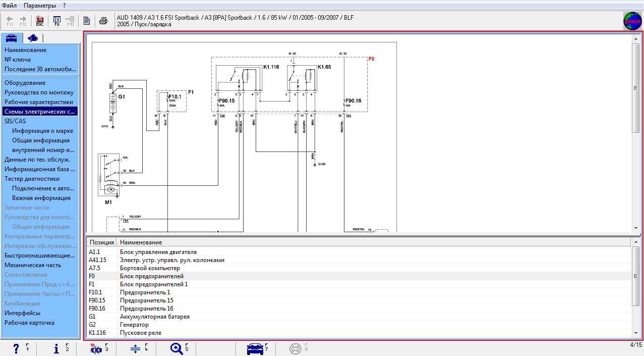Viewport: 644px width, 356px height.
Task: Click the Наименование column header in table
Action: coord(374,242)
